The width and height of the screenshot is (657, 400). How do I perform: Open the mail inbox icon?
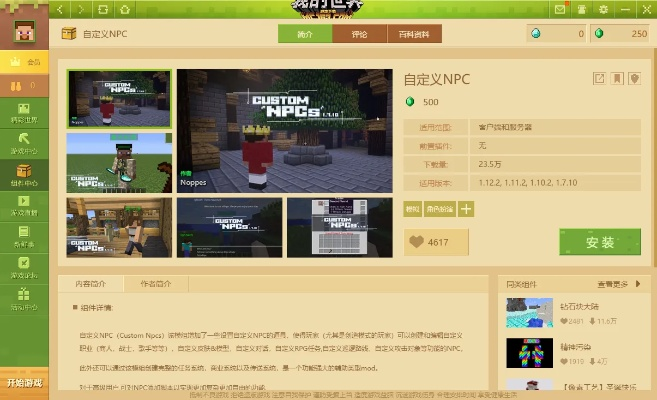559,9
